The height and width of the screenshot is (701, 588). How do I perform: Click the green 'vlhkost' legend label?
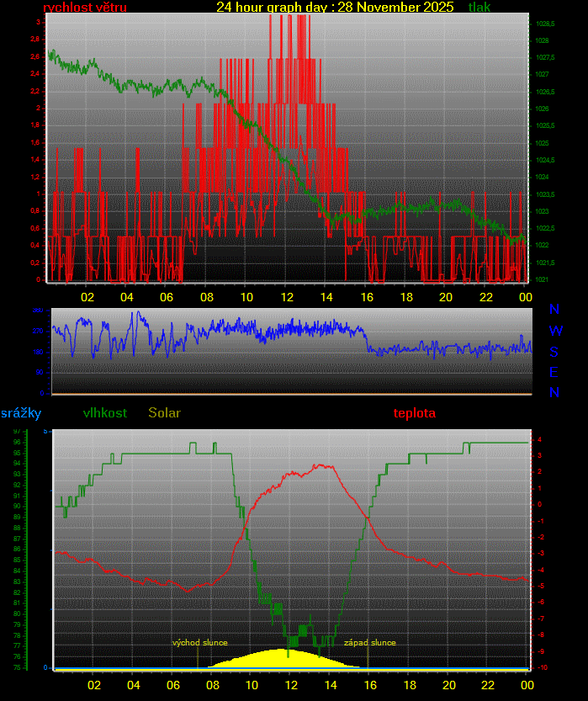(105, 413)
